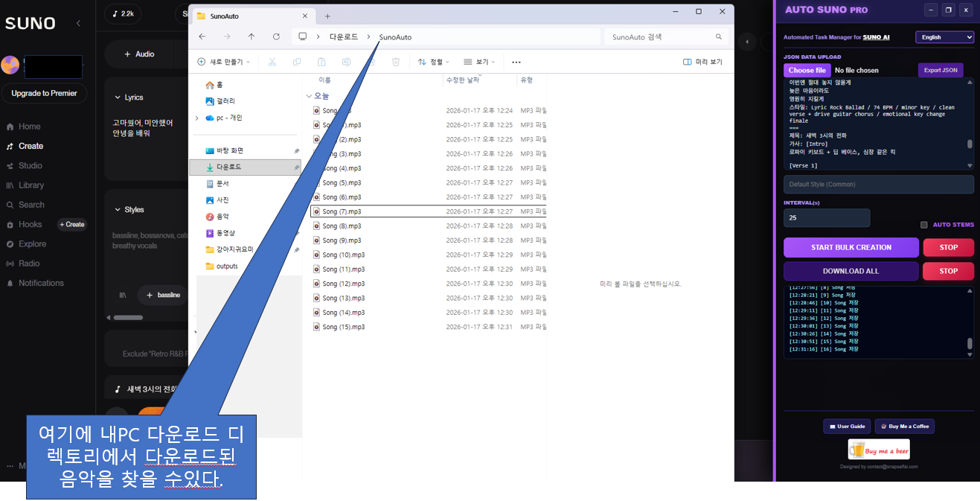Click the Rename icon in Explorer toolbar
Viewport: 980px width, 501px height.
tap(347, 62)
